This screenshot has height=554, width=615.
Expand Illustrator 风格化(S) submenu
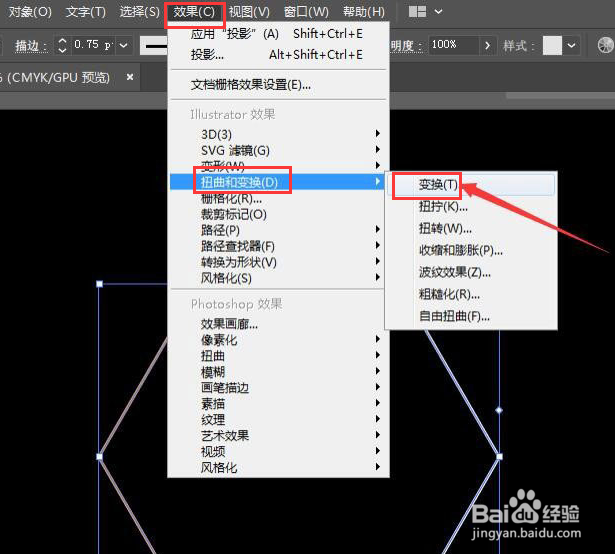point(277,278)
